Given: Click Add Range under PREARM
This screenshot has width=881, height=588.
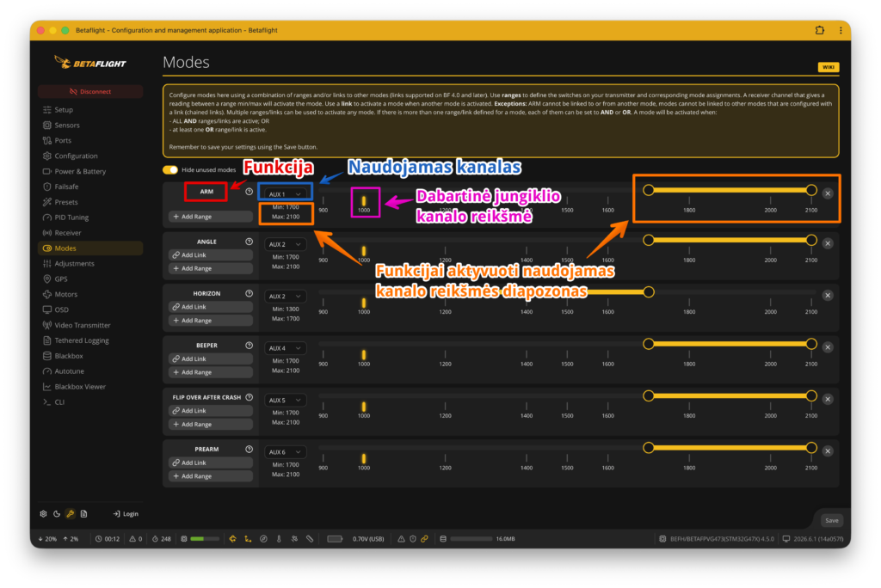Looking at the screenshot, I should [210, 476].
